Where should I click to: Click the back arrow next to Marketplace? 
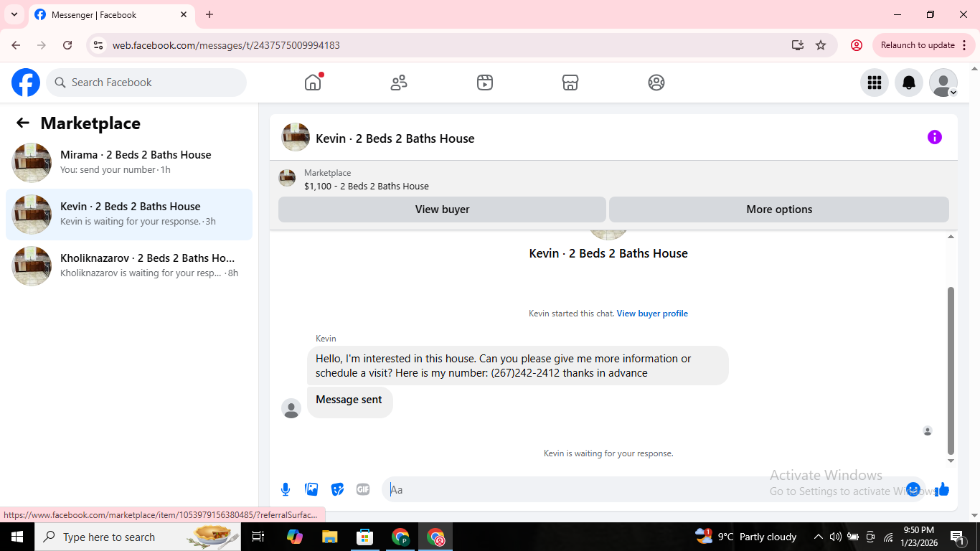[x=23, y=123]
